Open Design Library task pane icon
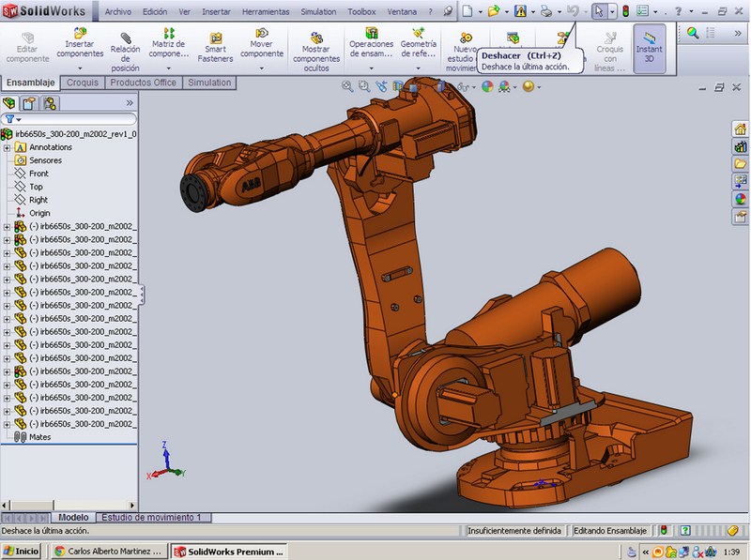The image size is (751, 560). (x=741, y=146)
